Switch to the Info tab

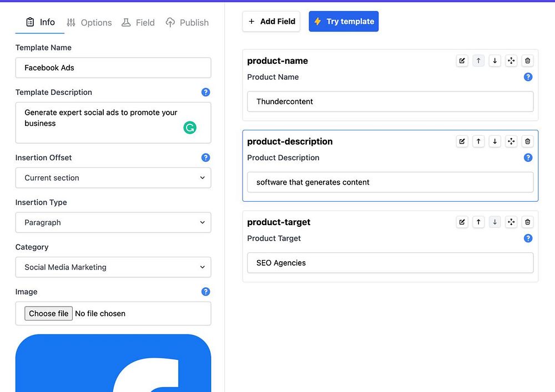[x=40, y=22]
